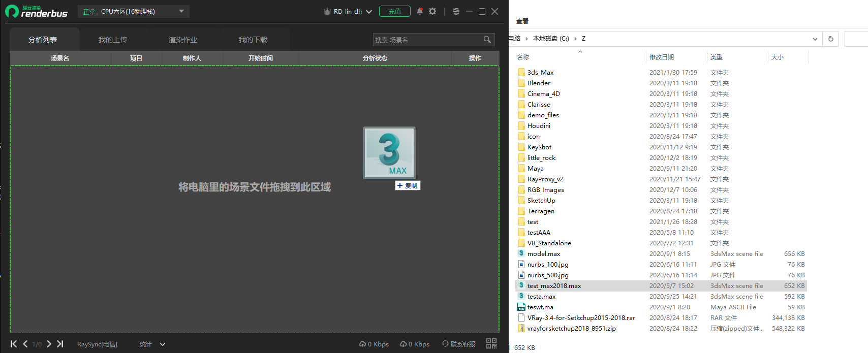Click the nurbs_100.jpg image file icon
Viewport: 868px width, 353px height.
tap(521, 264)
